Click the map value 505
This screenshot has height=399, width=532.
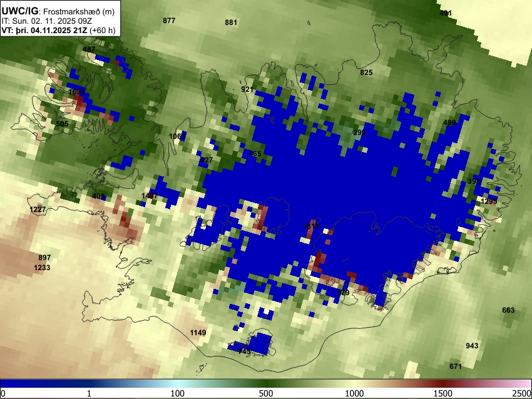tap(62, 124)
